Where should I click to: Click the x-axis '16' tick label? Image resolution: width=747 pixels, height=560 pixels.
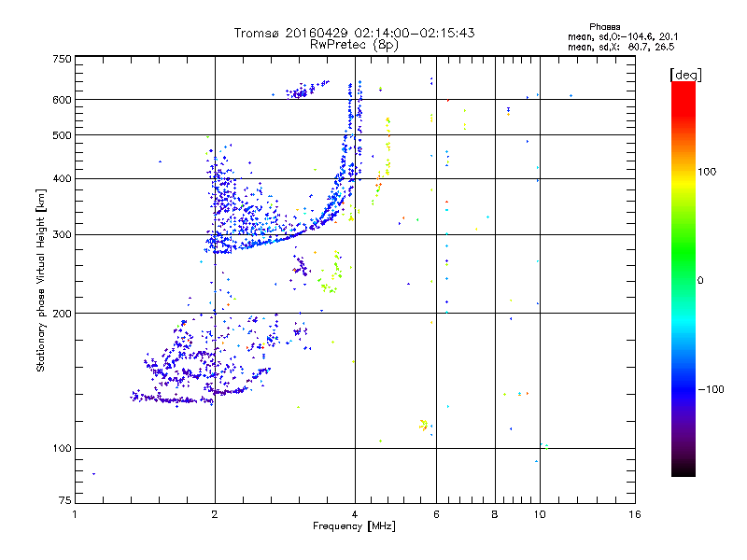point(635,514)
